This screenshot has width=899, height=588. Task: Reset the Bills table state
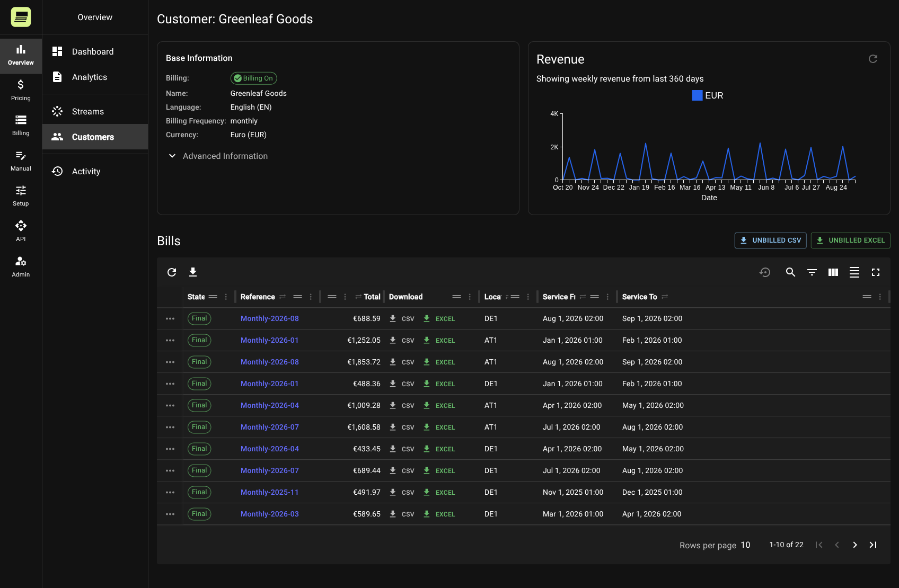(765, 272)
